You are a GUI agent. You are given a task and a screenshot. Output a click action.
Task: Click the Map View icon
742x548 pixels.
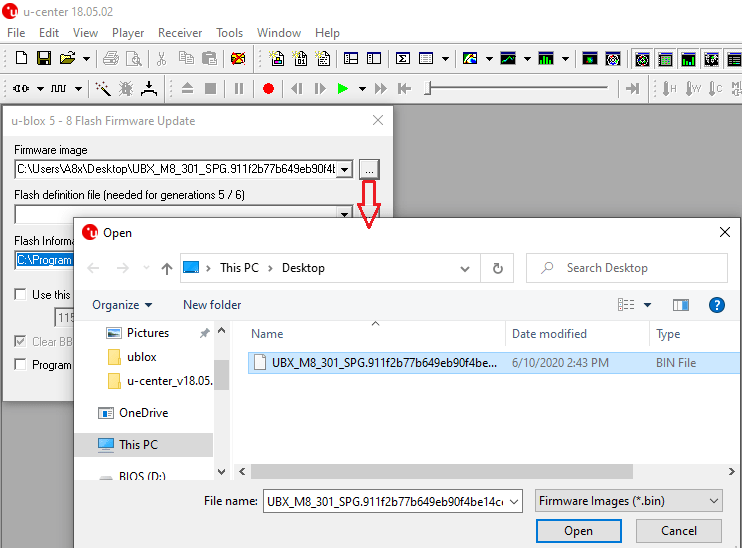point(470,59)
